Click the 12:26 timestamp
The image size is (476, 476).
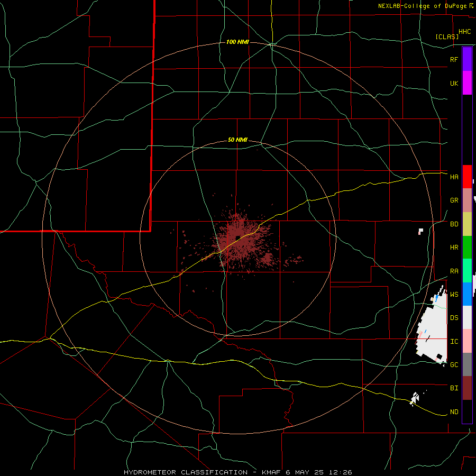pos(340,472)
